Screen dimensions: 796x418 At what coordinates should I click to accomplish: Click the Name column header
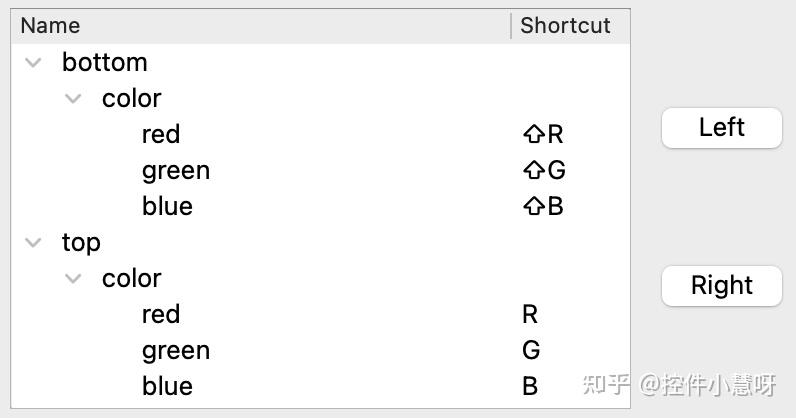50,26
